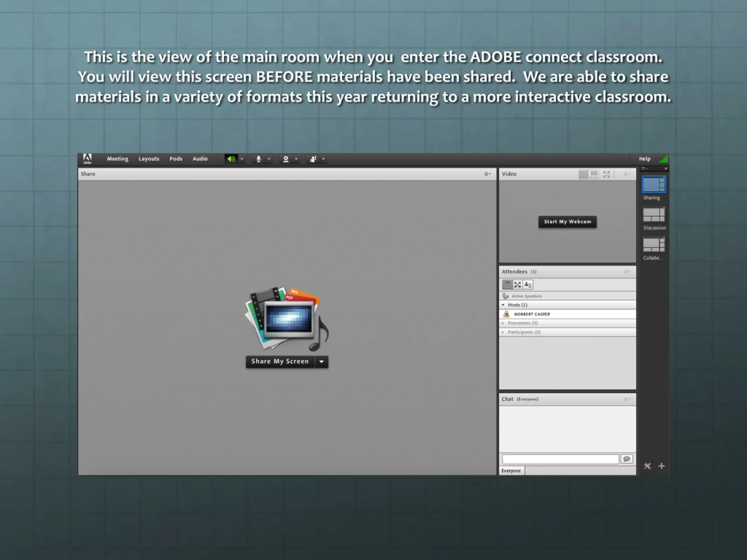
Task: Open the Pods menu
Action: [x=176, y=159]
